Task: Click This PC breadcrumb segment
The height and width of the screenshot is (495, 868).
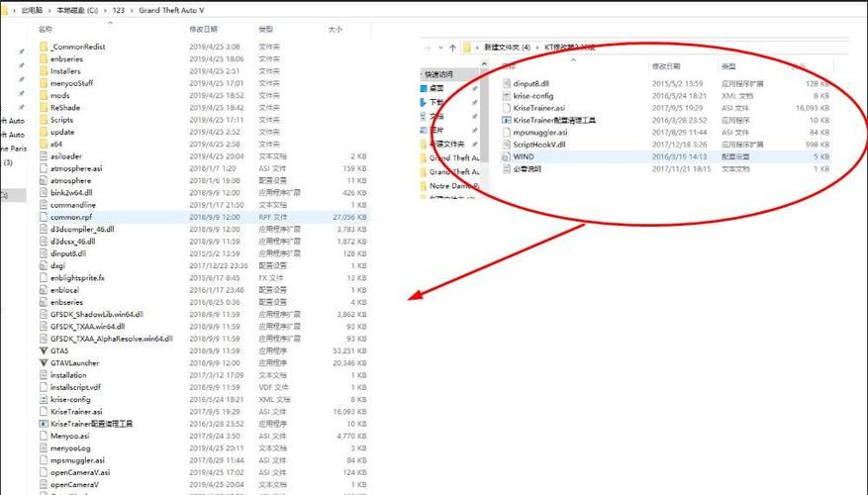Action: (x=32, y=11)
